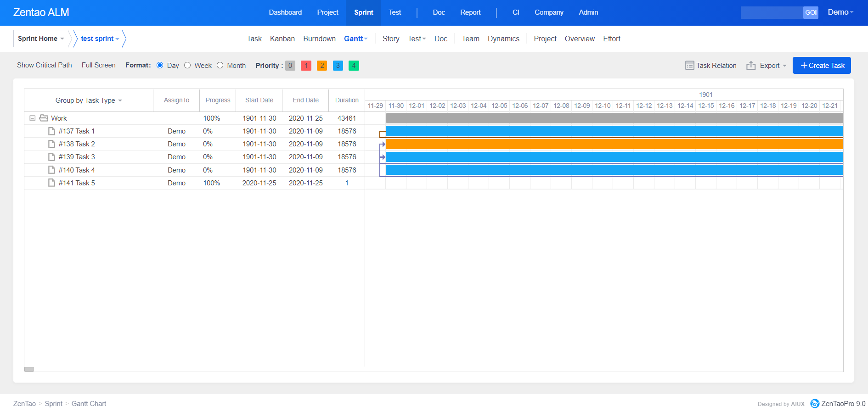Click Show Critical Path link
This screenshot has height=412, width=868.
pos(45,65)
